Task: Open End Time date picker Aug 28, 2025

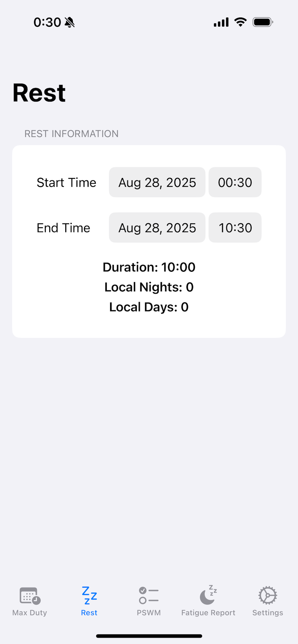Action: (157, 228)
